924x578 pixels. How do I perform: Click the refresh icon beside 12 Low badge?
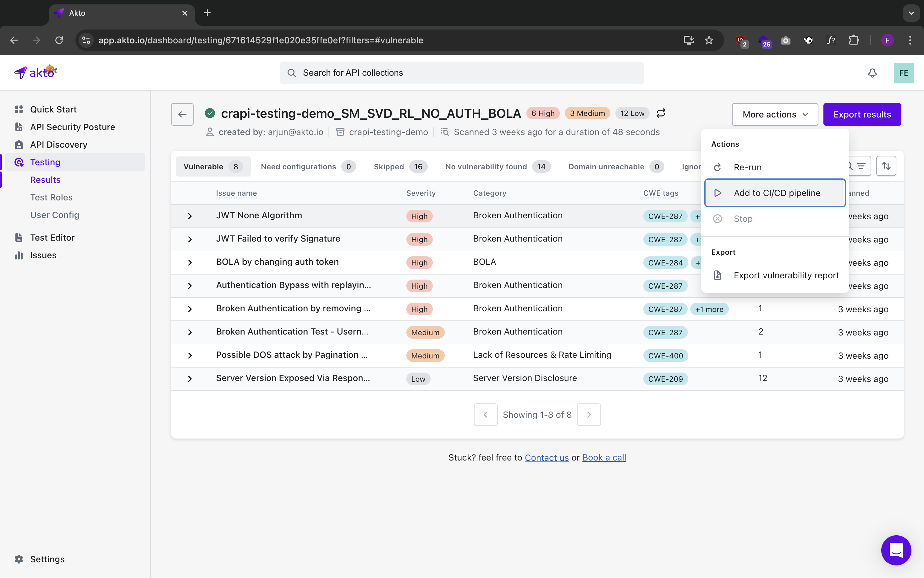[x=661, y=113]
